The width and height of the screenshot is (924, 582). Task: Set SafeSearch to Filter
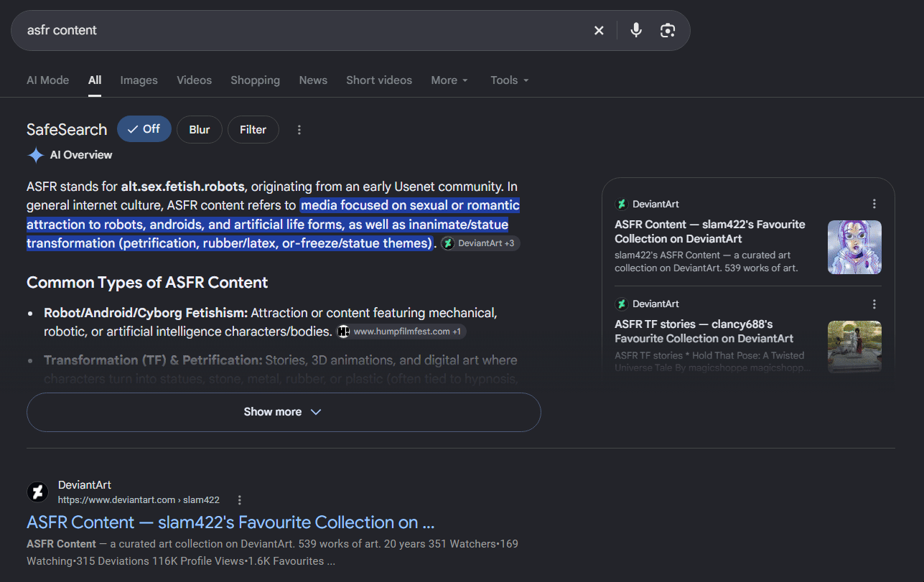[253, 130]
